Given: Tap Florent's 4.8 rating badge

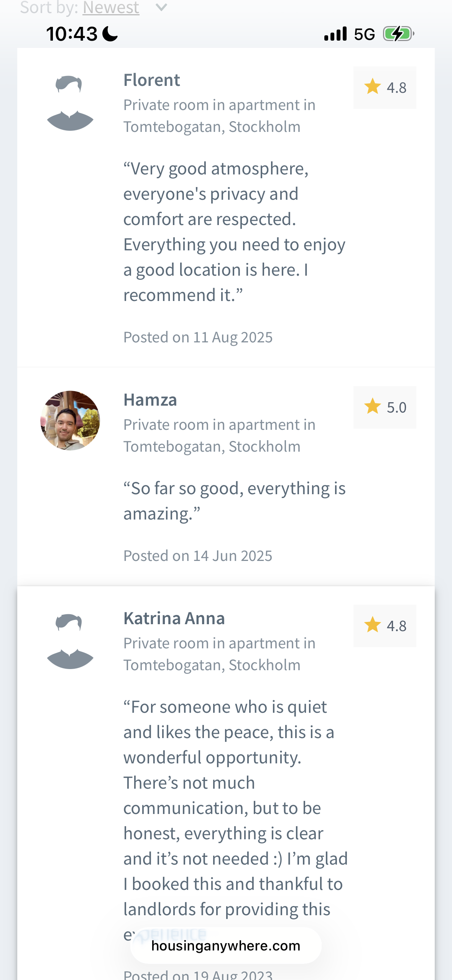Looking at the screenshot, I should click(x=385, y=87).
